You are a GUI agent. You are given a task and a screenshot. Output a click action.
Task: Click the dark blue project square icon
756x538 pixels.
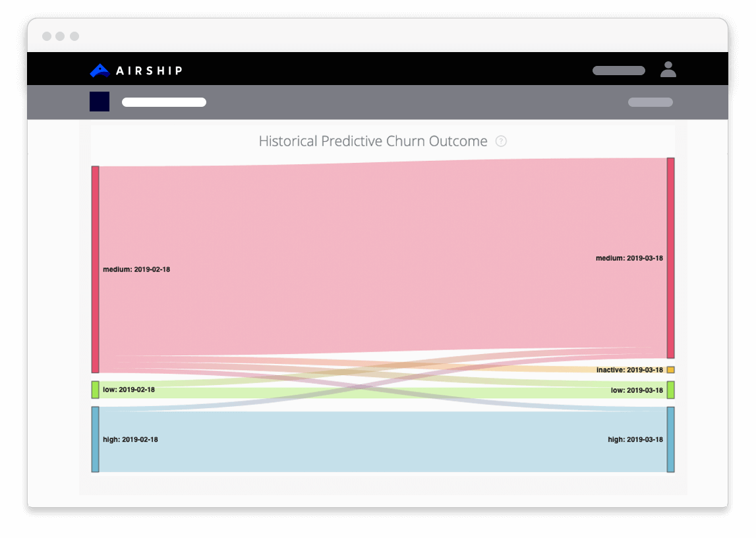pyautogui.click(x=100, y=102)
